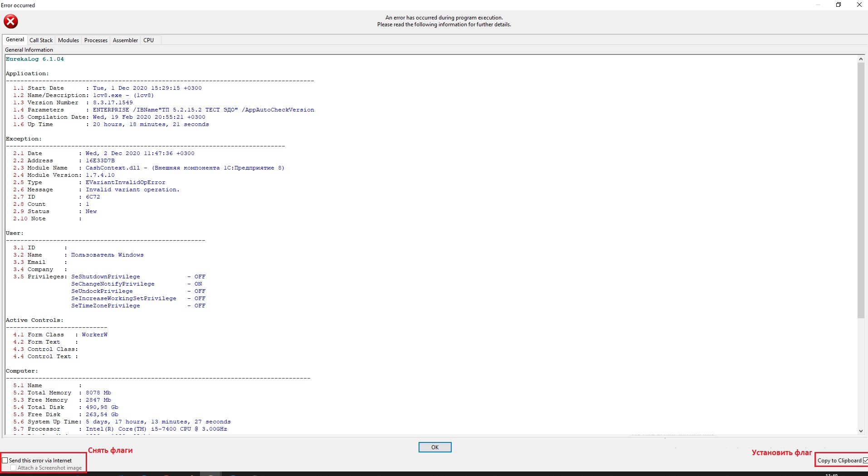Click the EurekaLog 6.1.04 header line
Screen dimensions: 868x476
click(x=35, y=59)
